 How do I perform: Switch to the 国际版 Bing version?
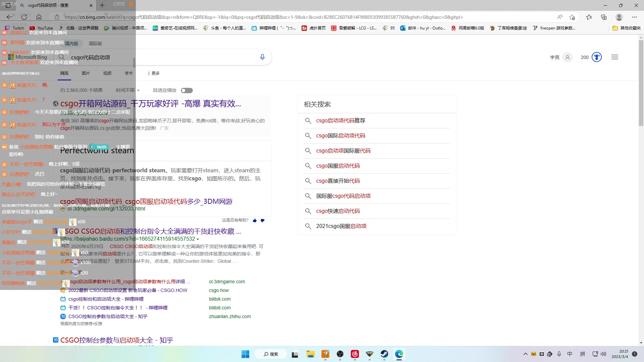[95, 44]
